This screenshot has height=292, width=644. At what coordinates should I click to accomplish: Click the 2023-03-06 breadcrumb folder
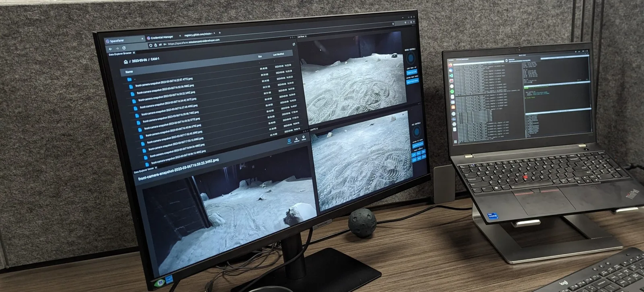coord(139,60)
